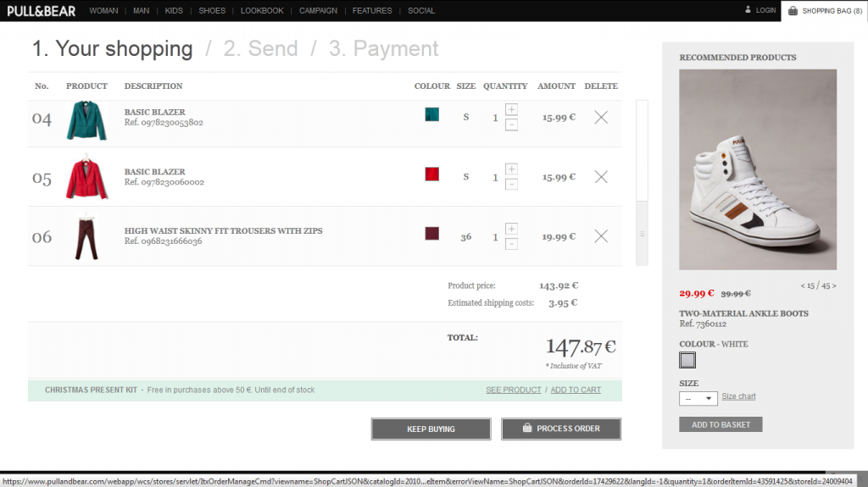This screenshot has width=868, height=487.
Task: Increase quantity of skinny fit trousers
Action: (x=511, y=229)
